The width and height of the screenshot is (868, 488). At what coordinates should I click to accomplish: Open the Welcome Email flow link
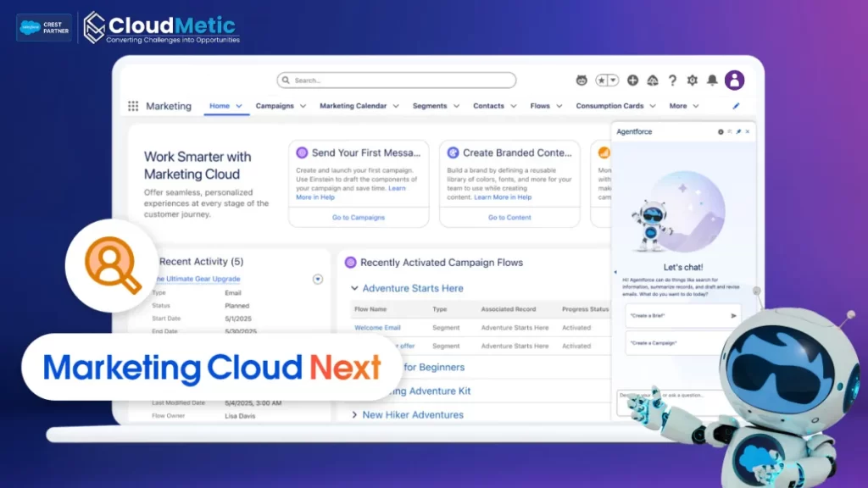click(x=377, y=328)
